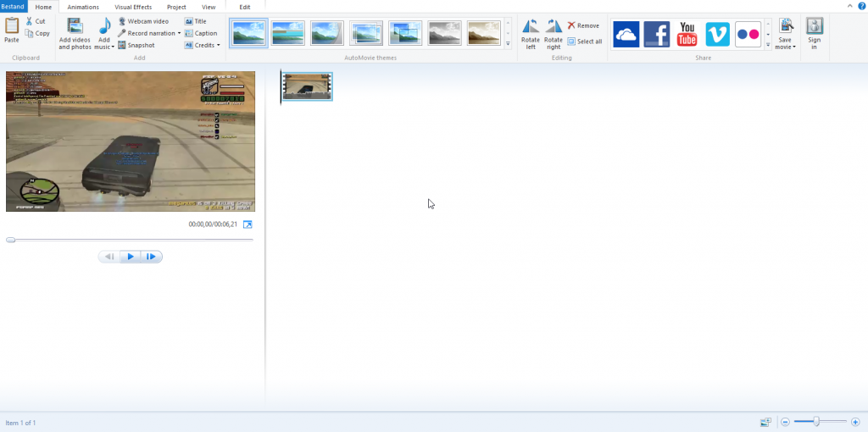Screen dimensions: 868x432
Task: Copy the selected clip
Action: 37,33
